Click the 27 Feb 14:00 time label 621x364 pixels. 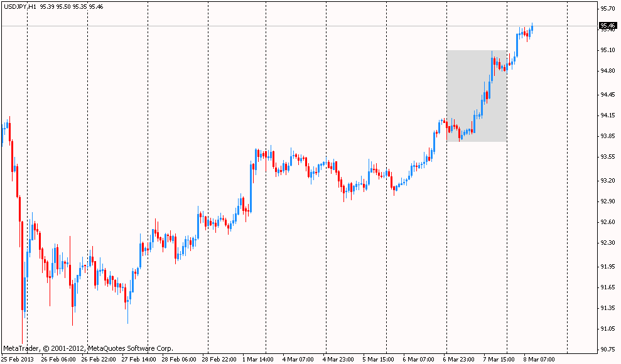tap(139, 359)
